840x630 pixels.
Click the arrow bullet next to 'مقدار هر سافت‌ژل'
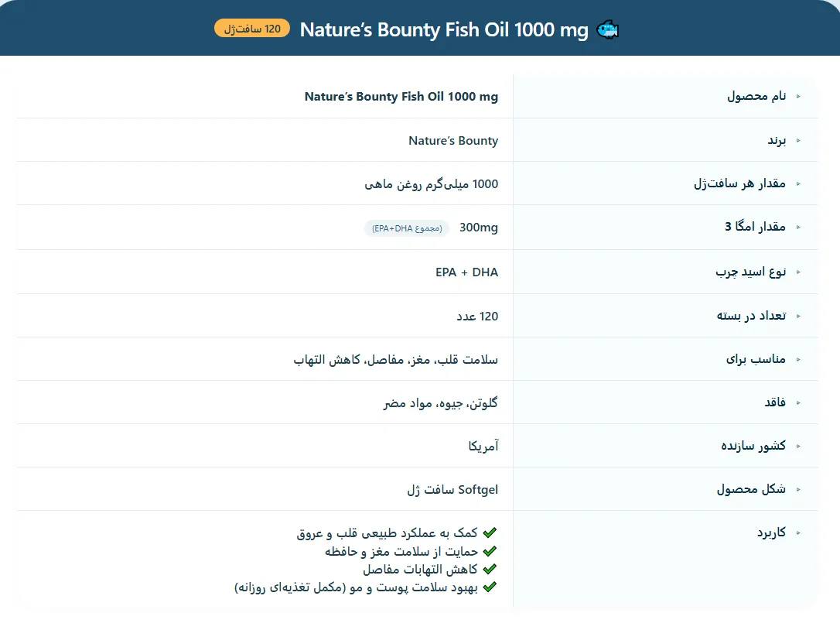pos(798,184)
